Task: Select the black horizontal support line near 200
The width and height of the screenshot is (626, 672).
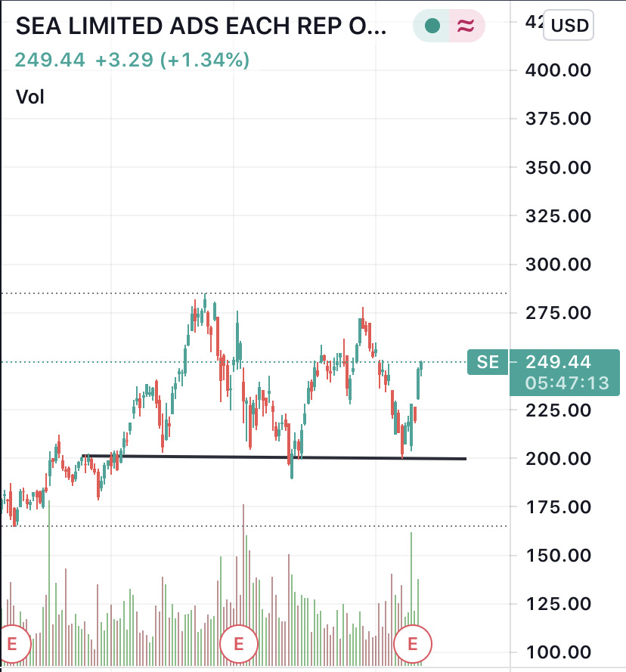Action: [x=274, y=457]
